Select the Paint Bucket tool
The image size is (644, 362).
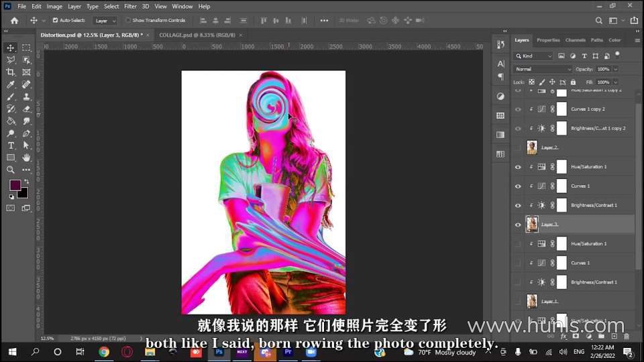[11, 121]
